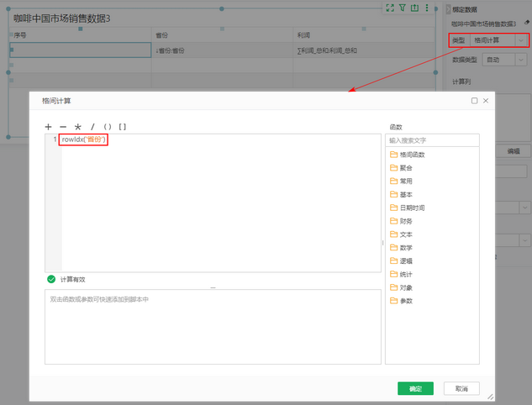The width and height of the screenshot is (532, 405).
Task: Maximize the 格间计算 dialog
Action: click(474, 101)
